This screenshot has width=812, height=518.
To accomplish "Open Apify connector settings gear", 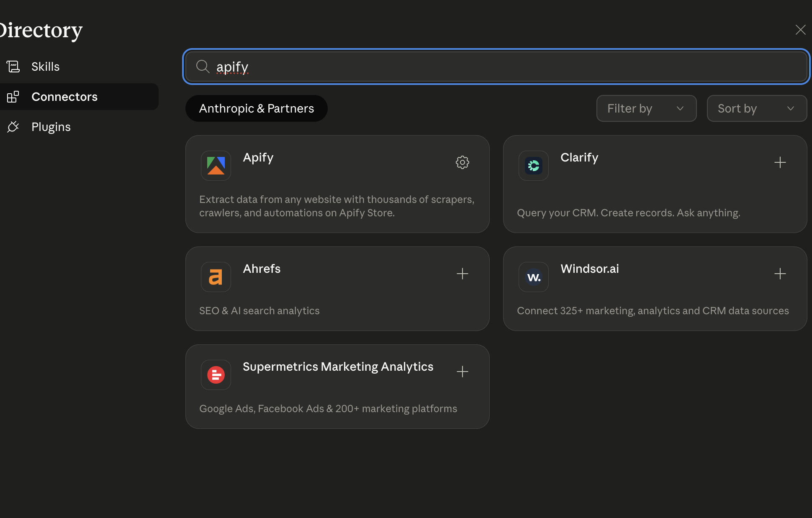I will click(462, 162).
